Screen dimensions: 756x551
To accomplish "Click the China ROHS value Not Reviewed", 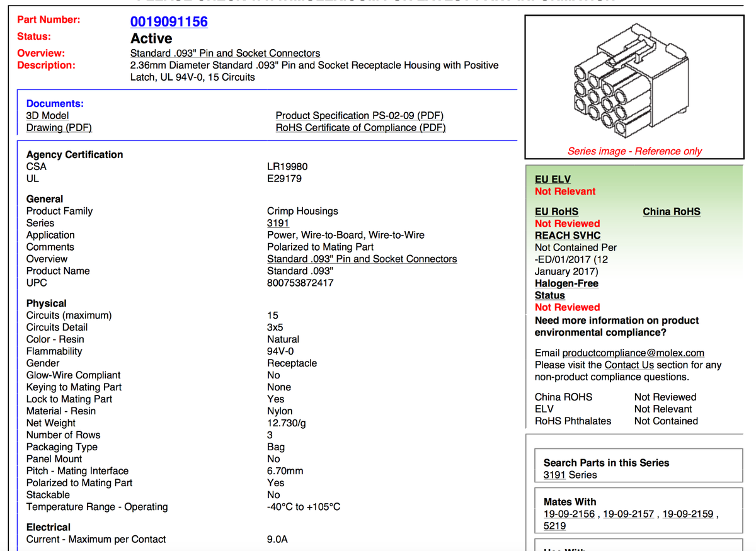I will pyautogui.click(x=665, y=397).
